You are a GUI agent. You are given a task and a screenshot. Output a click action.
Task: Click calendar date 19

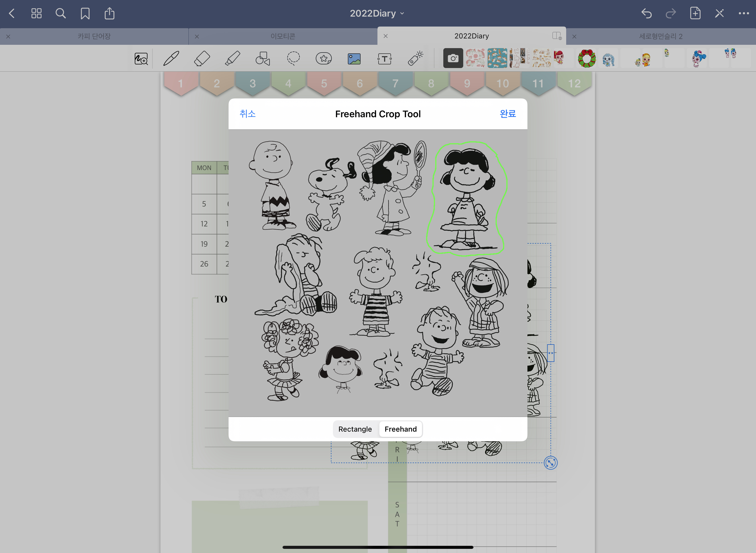(x=204, y=244)
